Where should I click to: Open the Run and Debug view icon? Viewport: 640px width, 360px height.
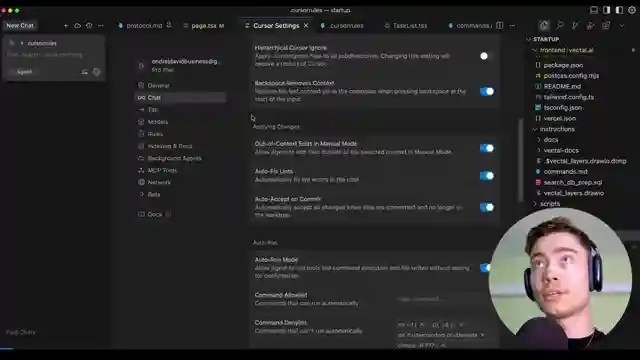[x=591, y=25]
